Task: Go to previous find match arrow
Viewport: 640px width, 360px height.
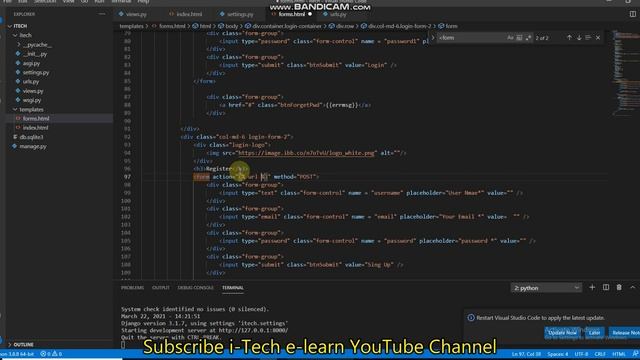Action: tap(569, 38)
